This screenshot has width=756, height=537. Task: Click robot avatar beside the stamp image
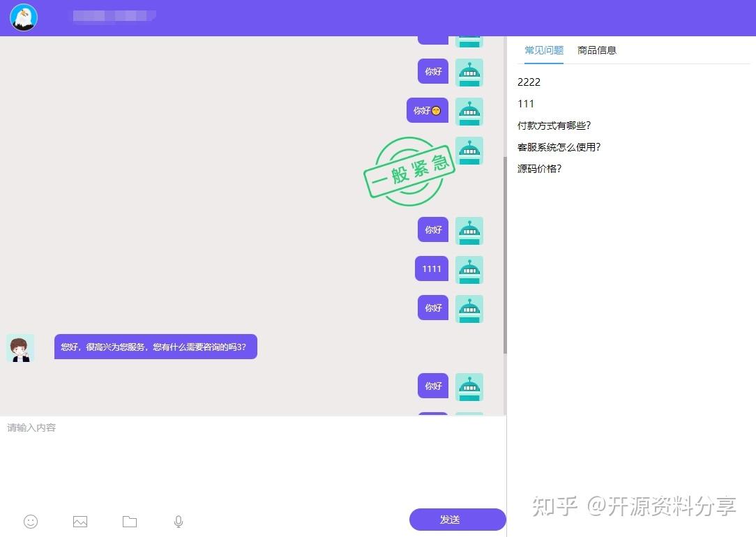(469, 151)
